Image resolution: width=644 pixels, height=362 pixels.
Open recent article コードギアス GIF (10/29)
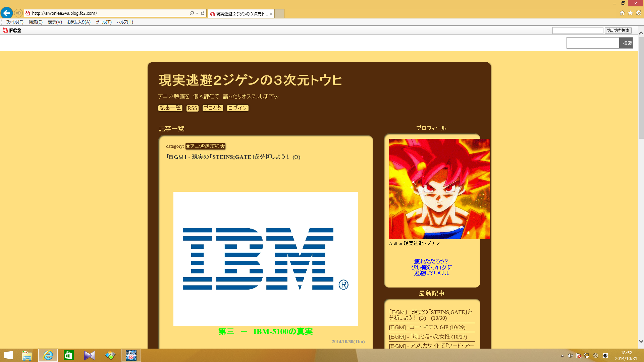click(x=427, y=327)
